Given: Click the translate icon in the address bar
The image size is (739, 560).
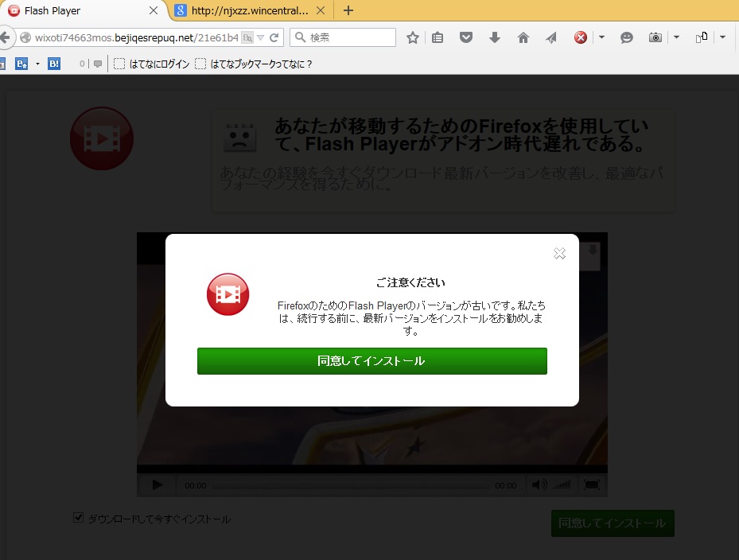Looking at the screenshot, I should point(247,37).
